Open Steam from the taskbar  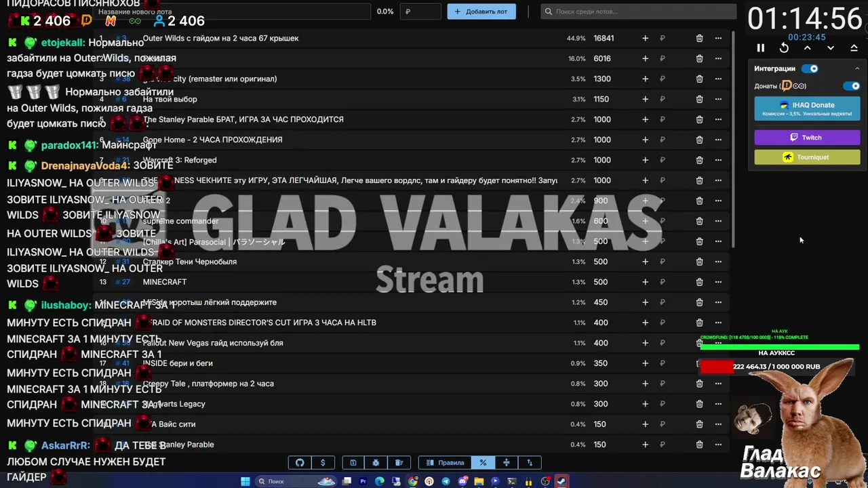(561, 481)
